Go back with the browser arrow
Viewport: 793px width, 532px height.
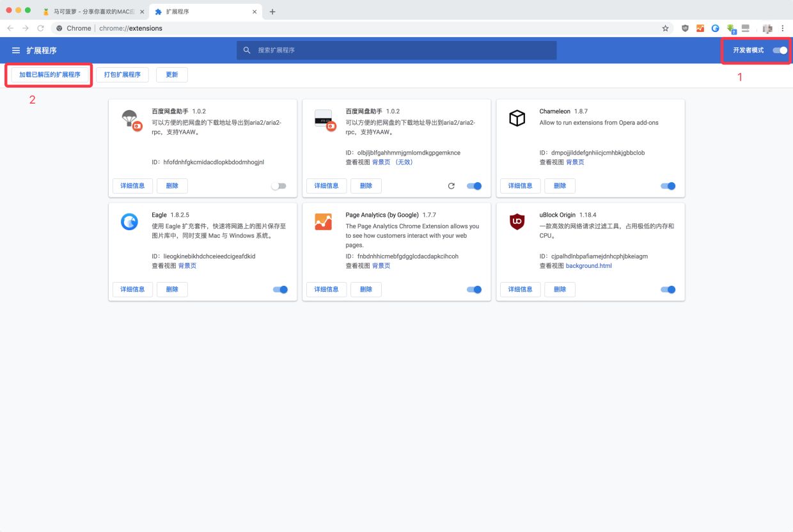click(x=10, y=28)
